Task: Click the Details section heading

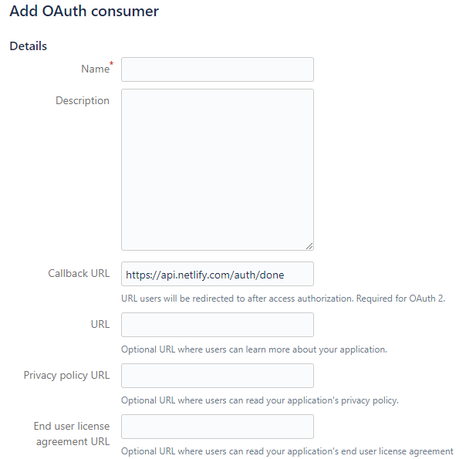Action: (x=29, y=46)
